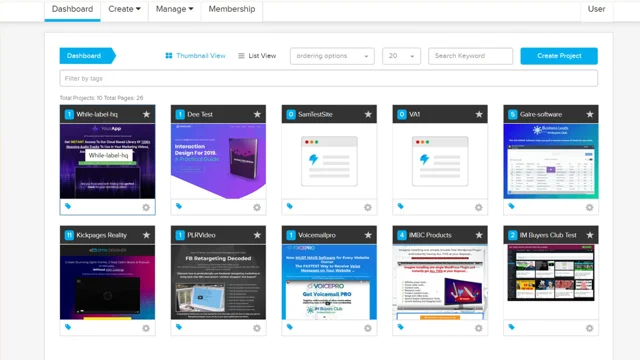Open PLRVideo project thumbnail
The image size is (640, 360).
[218, 282]
